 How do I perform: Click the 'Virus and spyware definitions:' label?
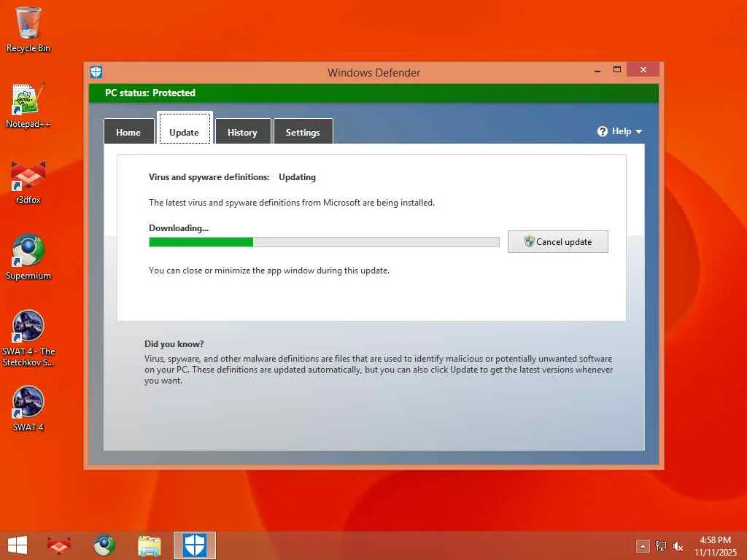pyautogui.click(x=209, y=177)
